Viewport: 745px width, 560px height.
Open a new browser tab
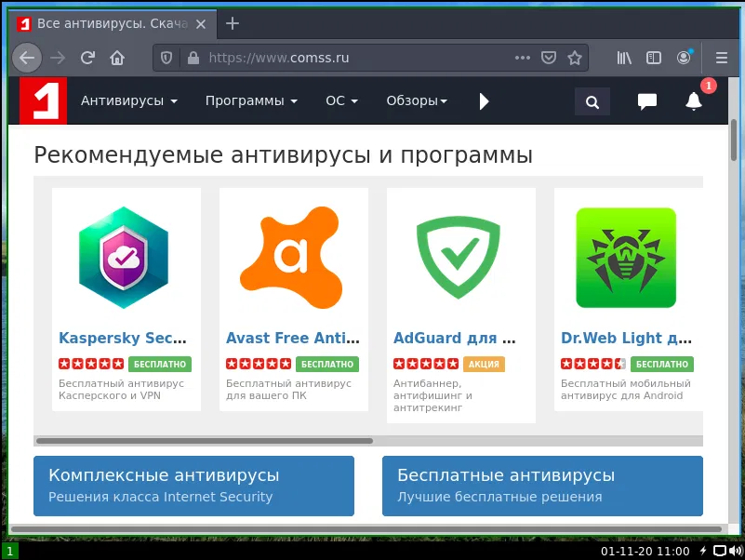[x=233, y=23]
